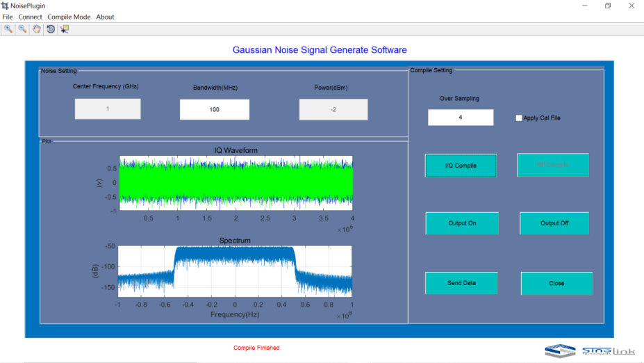644x363 pixels.
Task: Click the Gaussian Noise Signal Generate Software title
Action: pos(320,50)
